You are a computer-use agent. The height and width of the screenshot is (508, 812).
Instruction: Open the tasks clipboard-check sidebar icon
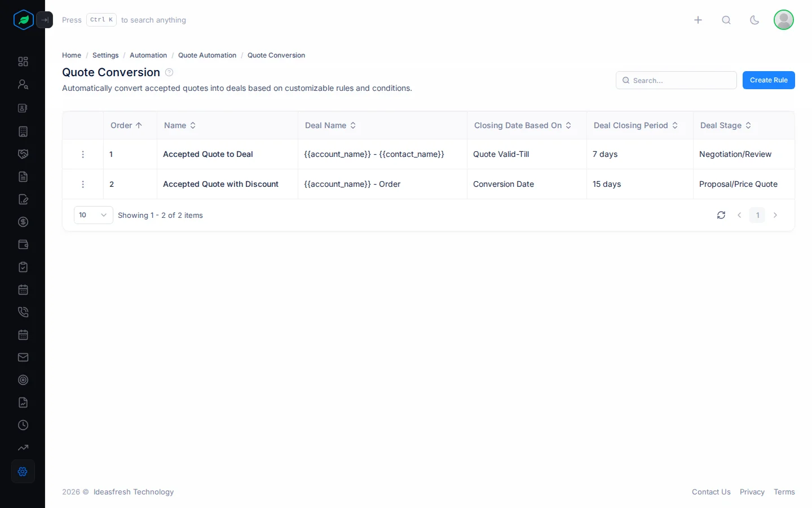23,267
